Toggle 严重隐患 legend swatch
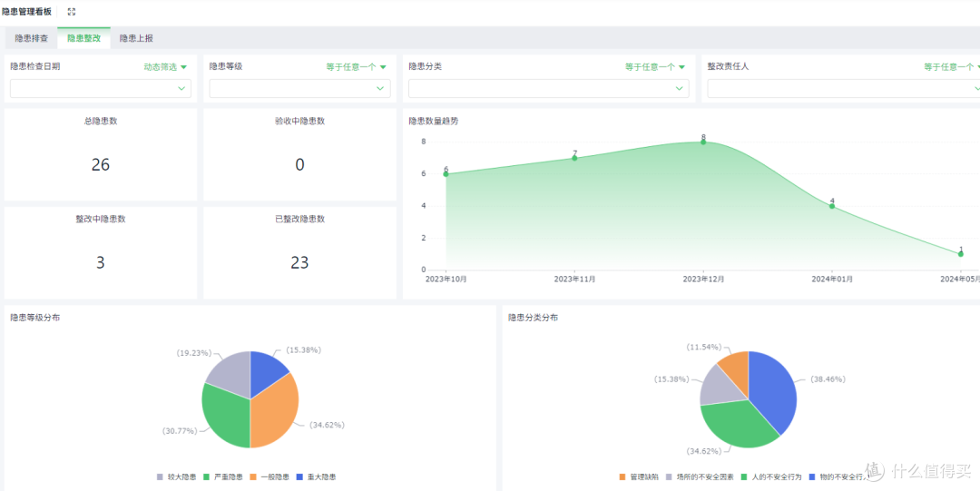The height and width of the screenshot is (491, 980). 207,477
